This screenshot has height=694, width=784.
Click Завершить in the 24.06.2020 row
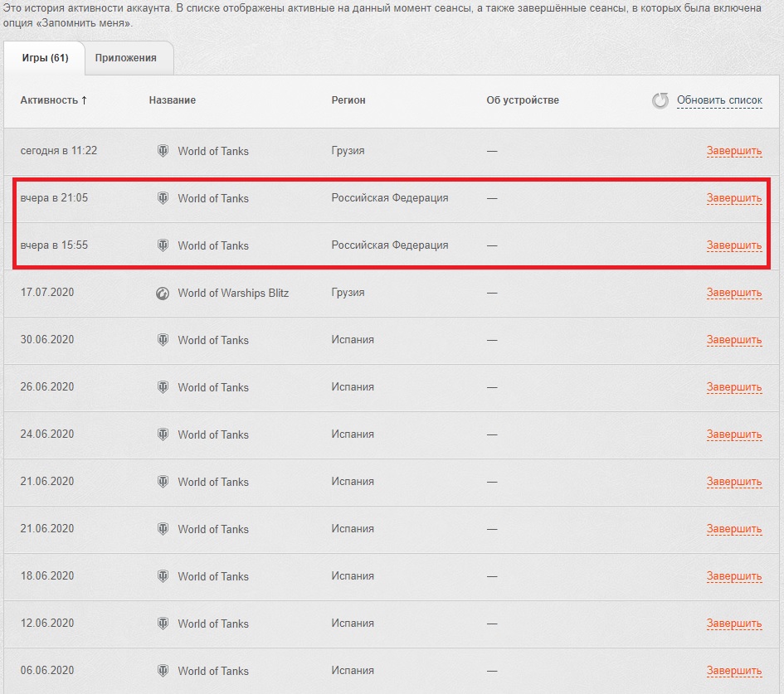click(x=734, y=434)
